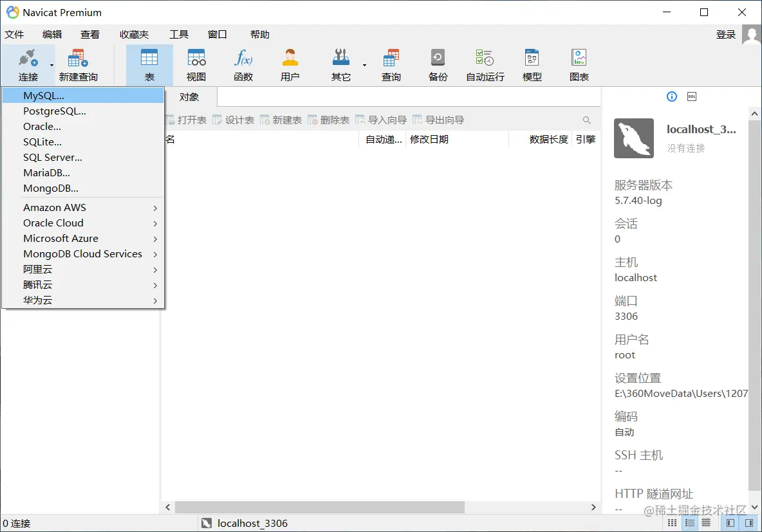Viewport: 762px width, 532px height.
Task: Click the user avatar next to 登录
Action: point(752,35)
